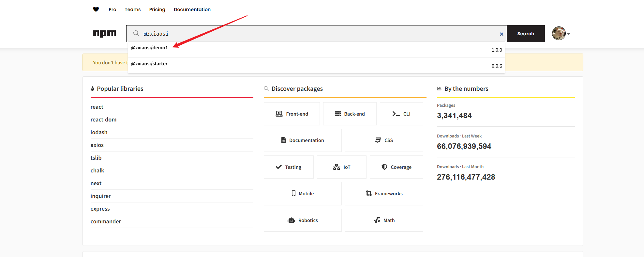
Task: Browse Back-end packages tile
Action: point(350,114)
